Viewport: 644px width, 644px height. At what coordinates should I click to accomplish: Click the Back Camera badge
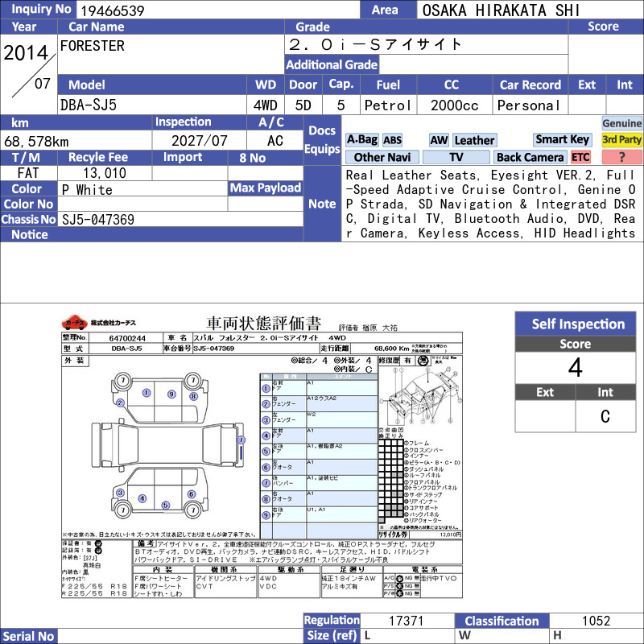pyautogui.click(x=530, y=157)
